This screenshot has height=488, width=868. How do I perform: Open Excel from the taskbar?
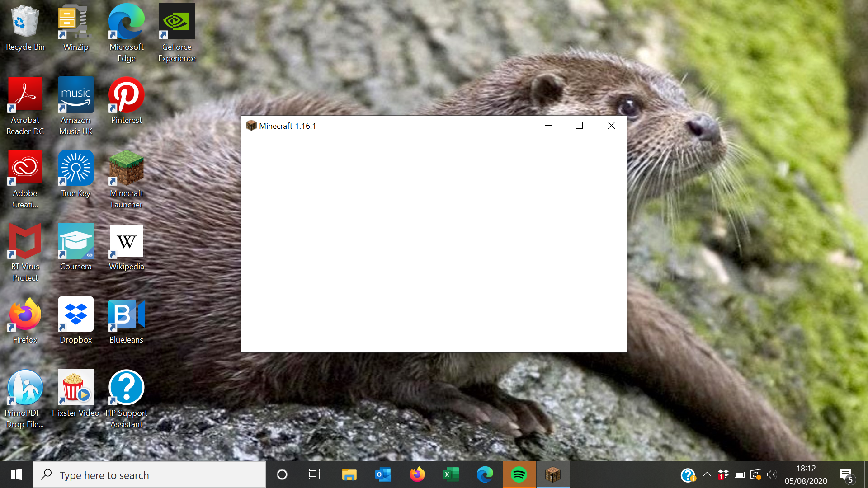451,474
